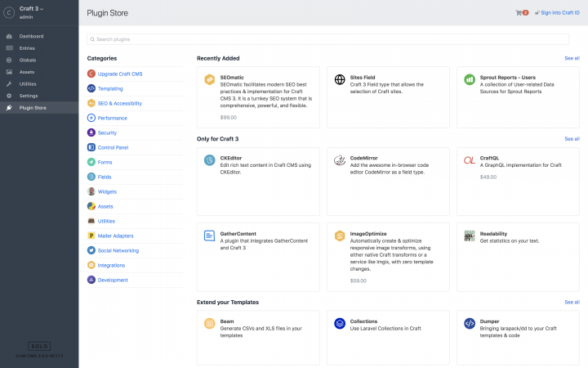Click the SEOmatic $99.00 price

(229, 117)
